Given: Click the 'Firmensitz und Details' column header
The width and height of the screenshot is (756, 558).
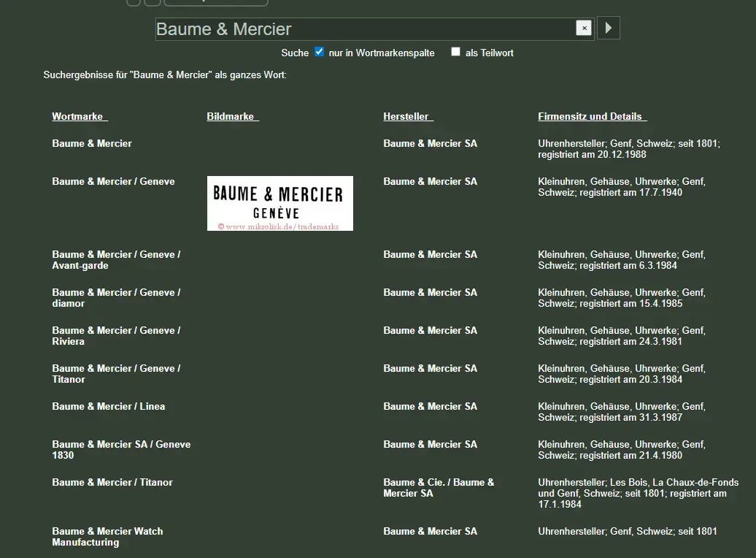Looking at the screenshot, I should click(x=592, y=117).
